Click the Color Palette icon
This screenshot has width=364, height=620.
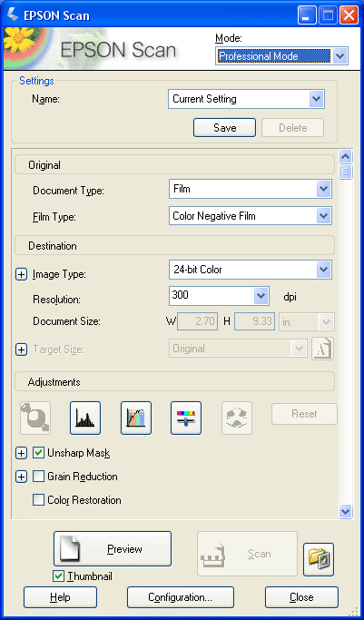pyautogui.click(x=237, y=418)
